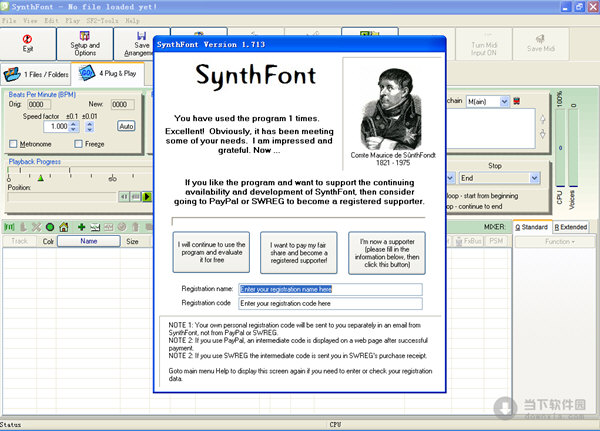Click the up arrow beside the chain list
The width and height of the screenshot is (600, 431).
543,119
